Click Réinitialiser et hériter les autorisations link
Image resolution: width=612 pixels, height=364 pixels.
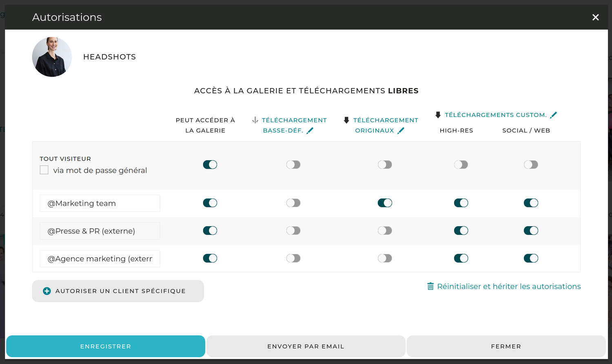(509, 287)
